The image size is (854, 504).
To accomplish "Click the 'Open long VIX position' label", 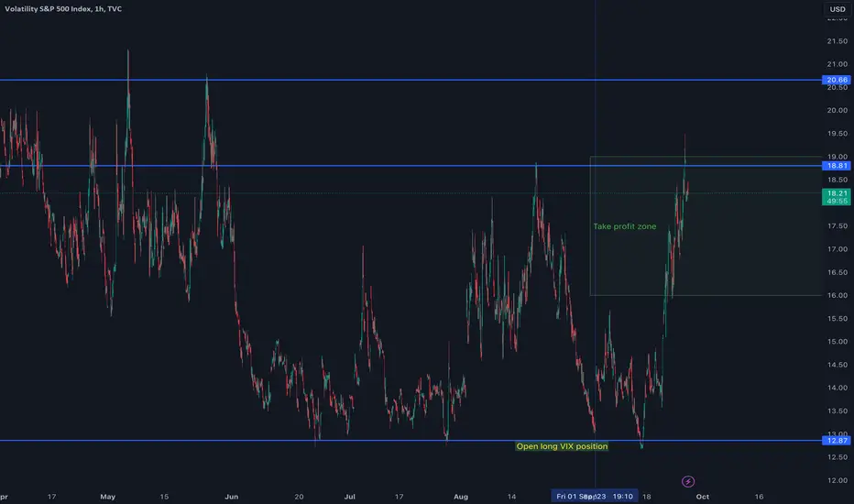I will 562,446.
